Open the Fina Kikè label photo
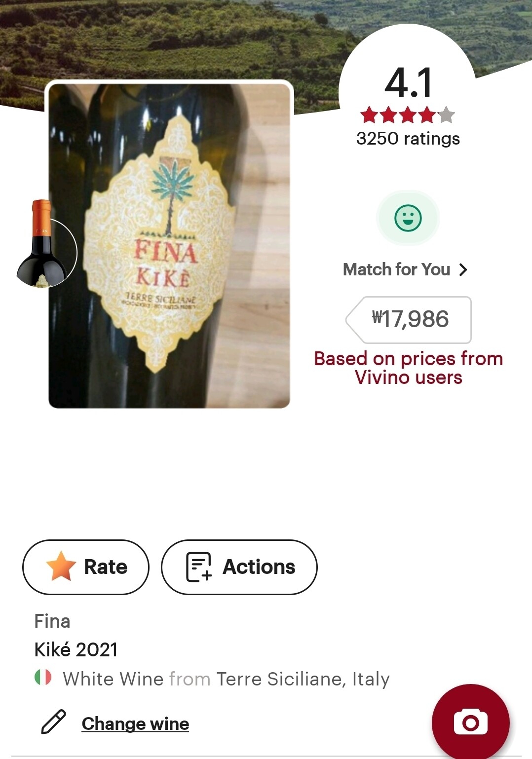The height and width of the screenshot is (759, 532). (x=169, y=244)
